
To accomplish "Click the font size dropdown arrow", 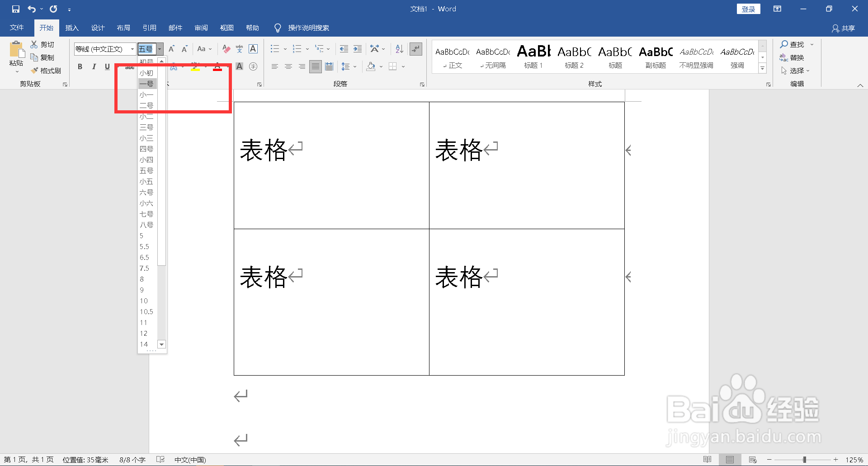I will 160,49.
